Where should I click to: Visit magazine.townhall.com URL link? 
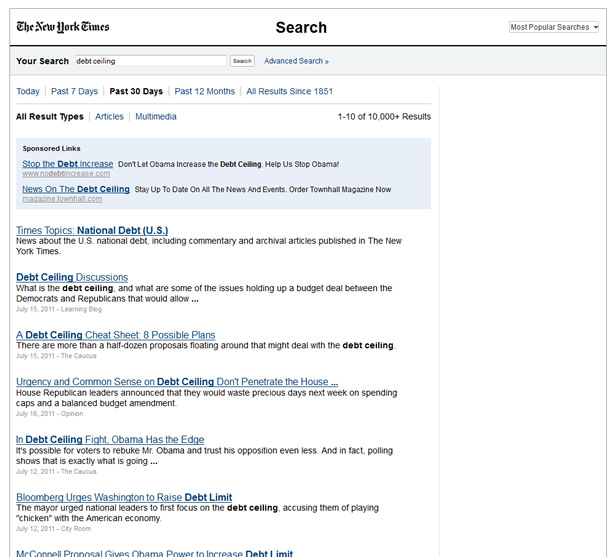point(62,199)
